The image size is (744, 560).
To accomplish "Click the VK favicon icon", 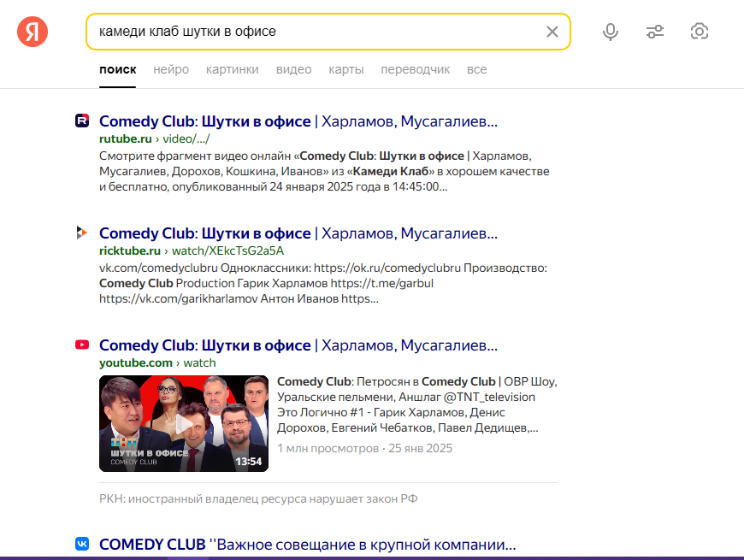I will [82, 544].
